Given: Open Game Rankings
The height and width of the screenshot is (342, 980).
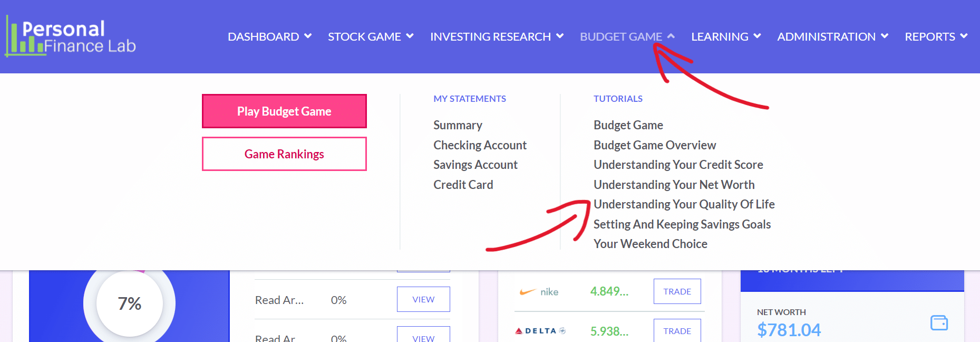Looking at the screenshot, I should click(x=284, y=154).
